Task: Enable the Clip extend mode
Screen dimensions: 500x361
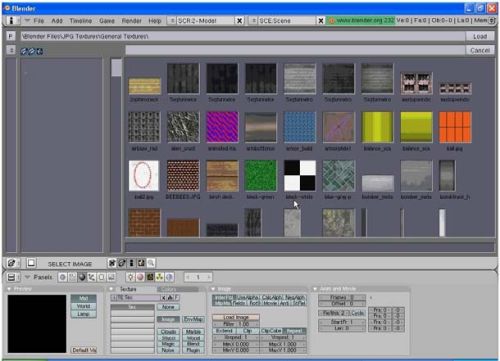Action: click(x=248, y=331)
